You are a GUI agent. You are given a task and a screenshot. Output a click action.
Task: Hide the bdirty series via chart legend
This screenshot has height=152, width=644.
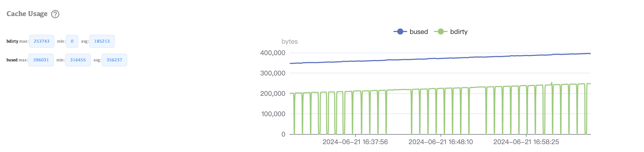(451, 32)
